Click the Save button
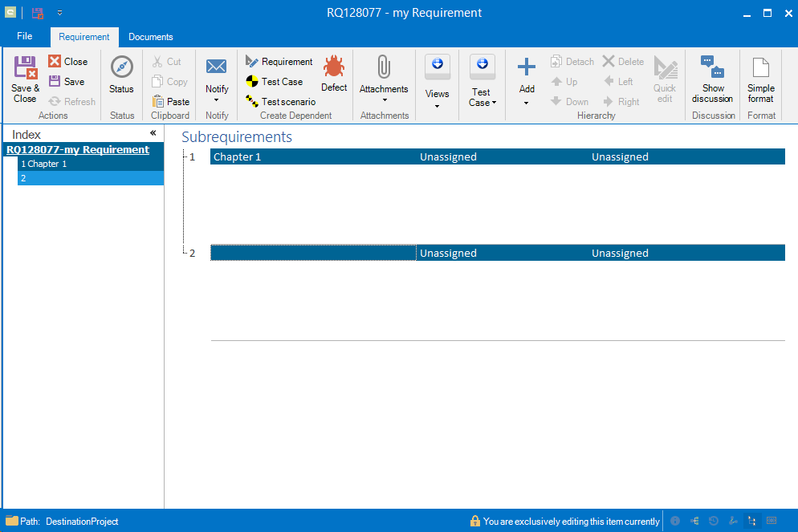This screenshot has height=532, width=798. point(67,82)
